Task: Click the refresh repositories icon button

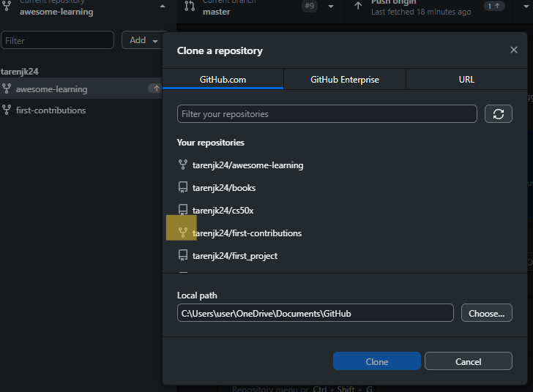Action: (498, 114)
